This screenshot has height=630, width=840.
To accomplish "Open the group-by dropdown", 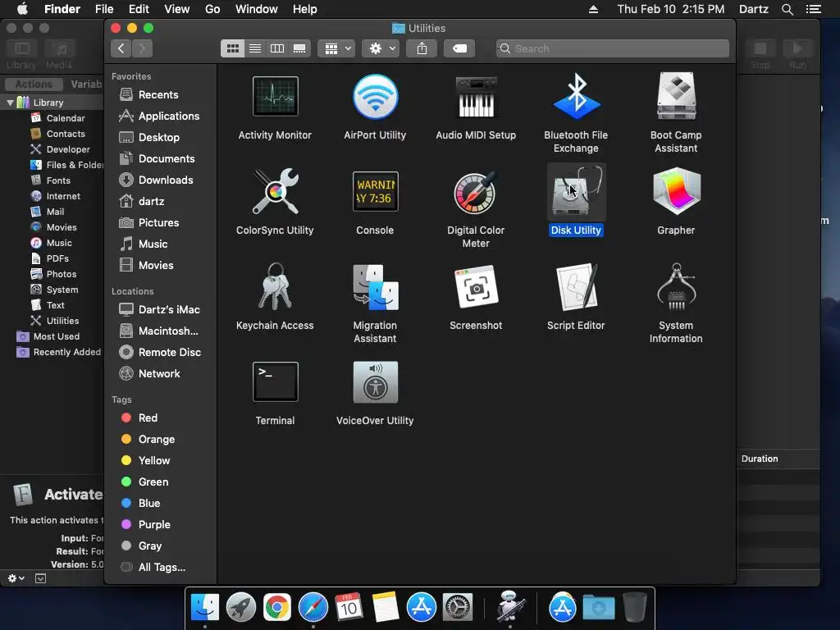I will [336, 48].
